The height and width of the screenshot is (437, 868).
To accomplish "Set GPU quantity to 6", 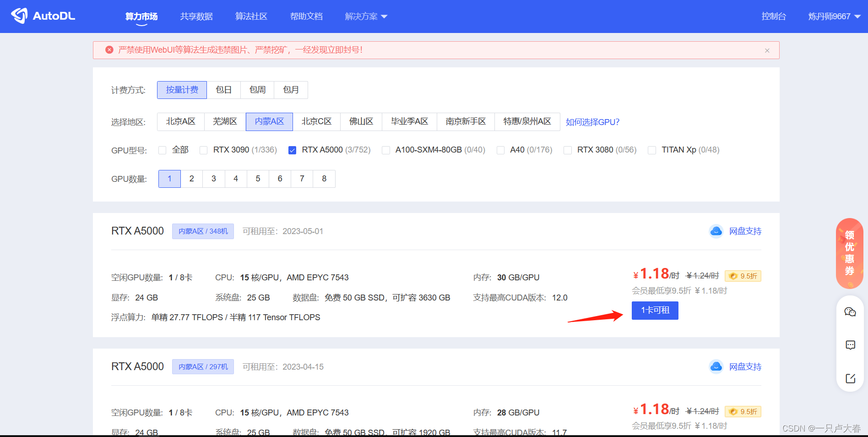I will 280,179.
